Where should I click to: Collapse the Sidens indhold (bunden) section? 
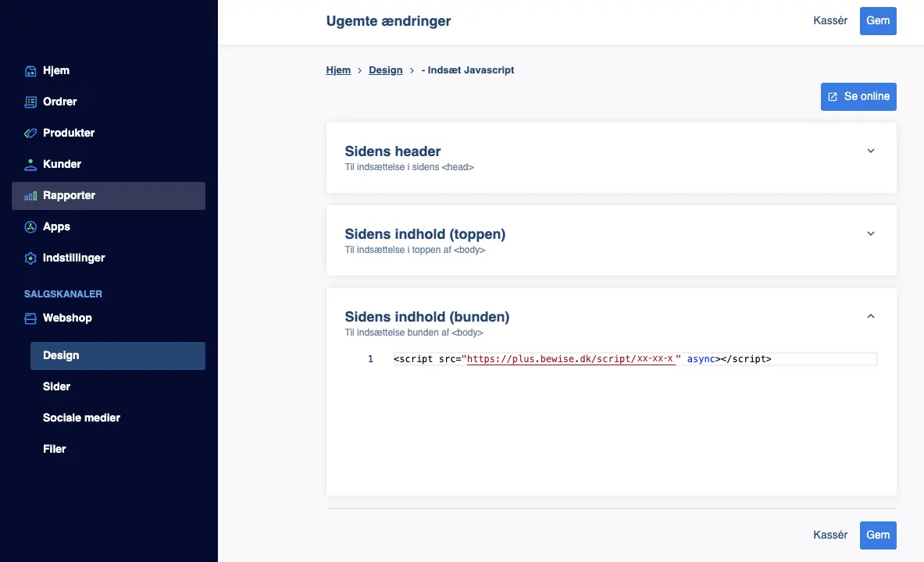point(870,316)
